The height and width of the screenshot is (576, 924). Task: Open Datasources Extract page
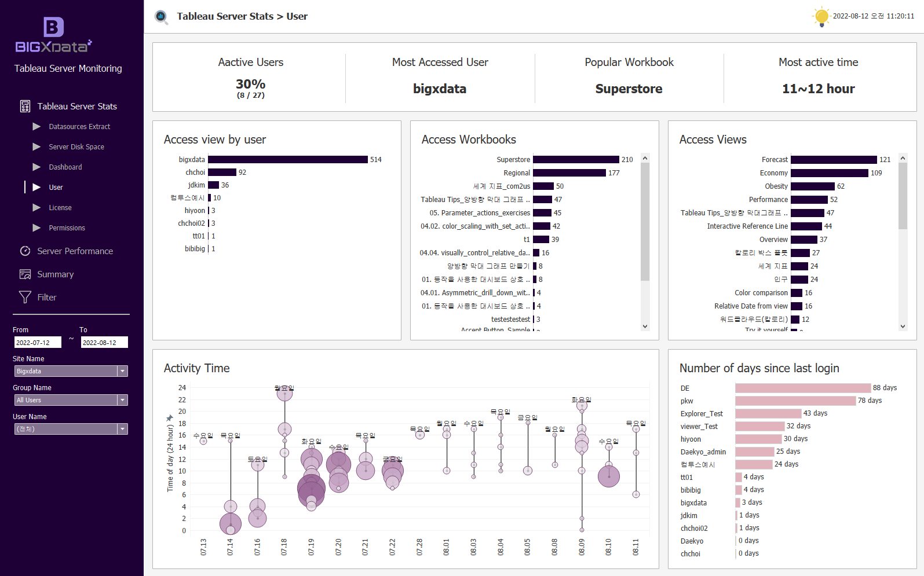pos(79,126)
